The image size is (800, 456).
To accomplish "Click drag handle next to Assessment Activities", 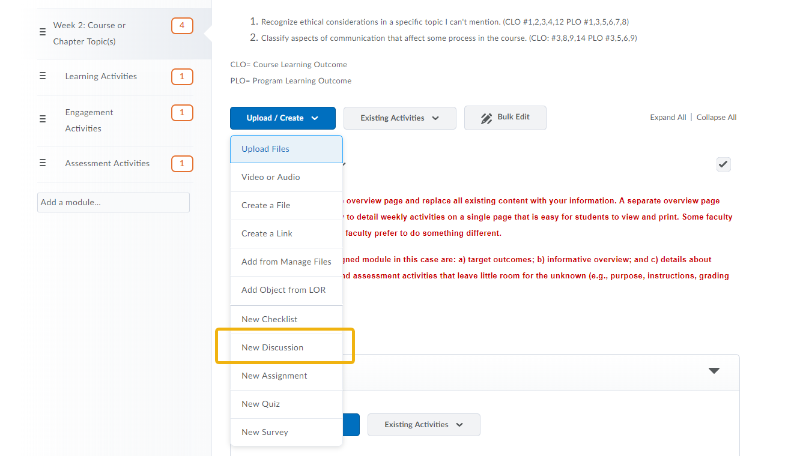I will [x=42, y=163].
